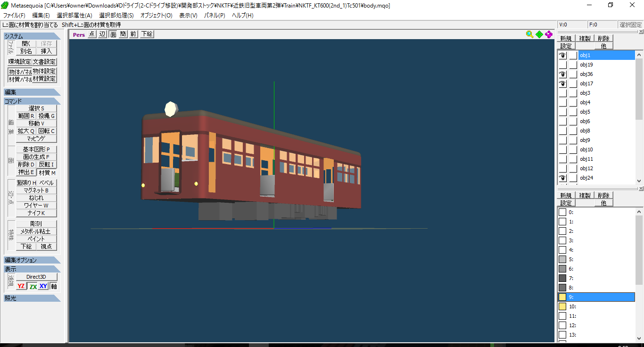Click 削除 in the material panel
The width and height of the screenshot is (644, 347).
(x=603, y=196)
